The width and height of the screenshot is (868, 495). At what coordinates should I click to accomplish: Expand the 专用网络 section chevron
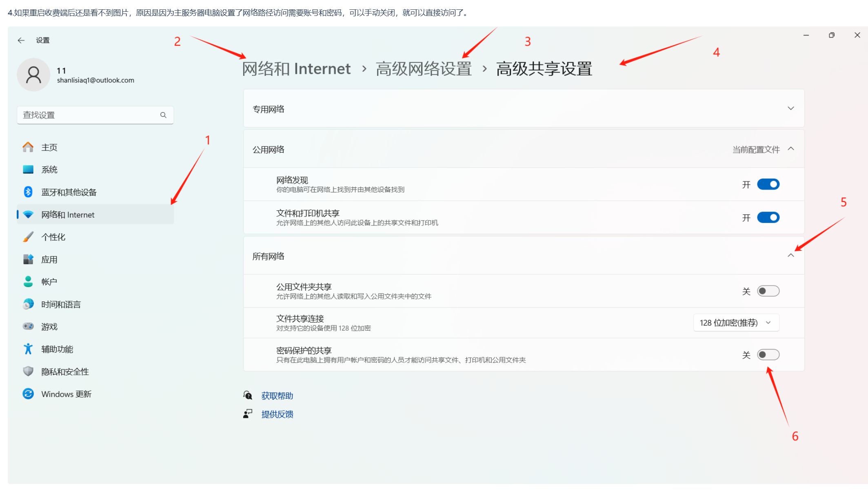(x=791, y=108)
